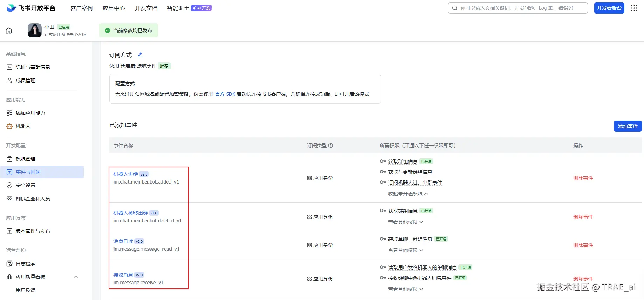Open 日志检索 in the sidebar
644x300 pixels.
point(26,264)
